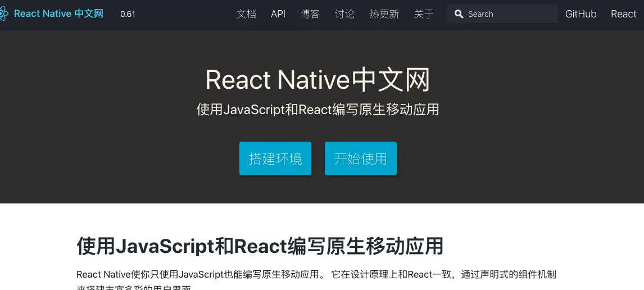The image size is (644, 290).
Task: Select the hero subtitle 使用JavaScript和React编写原生移动应用
Action: (x=318, y=110)
